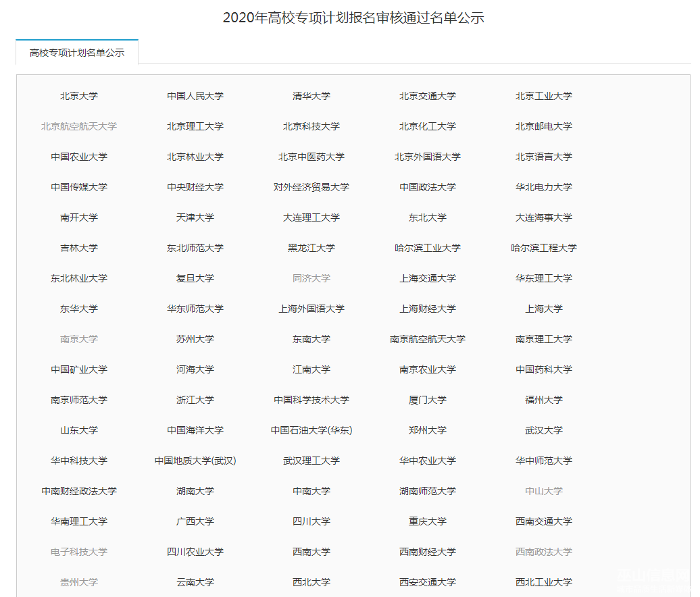Open 上海大学 link

click(543, 309)
